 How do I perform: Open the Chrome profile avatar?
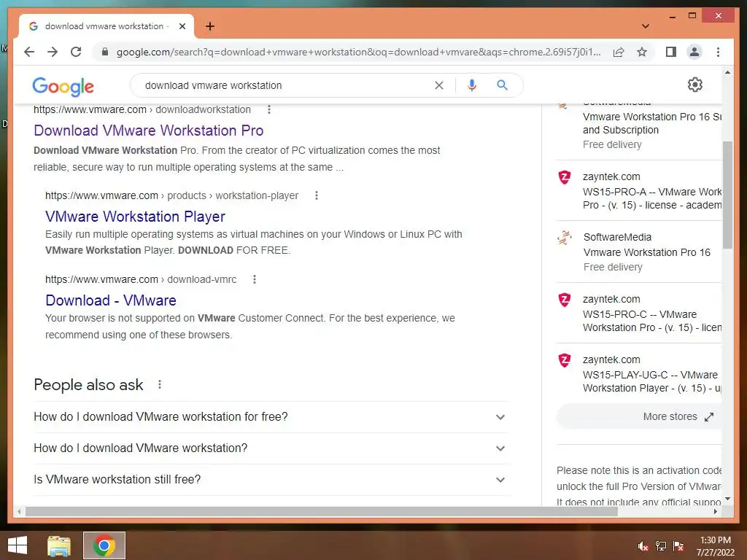694,52
